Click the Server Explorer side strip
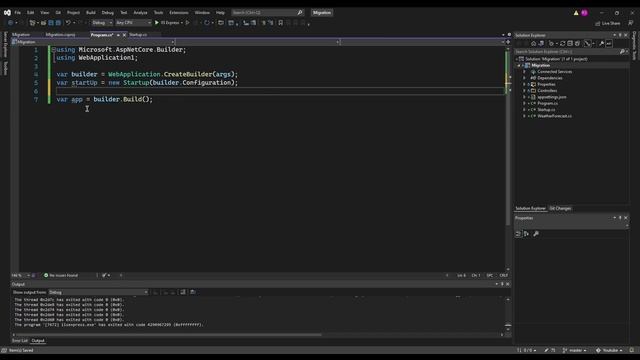The width and height of the screenshot is (640, 360). pyautogui.click(x=5, y=44)
